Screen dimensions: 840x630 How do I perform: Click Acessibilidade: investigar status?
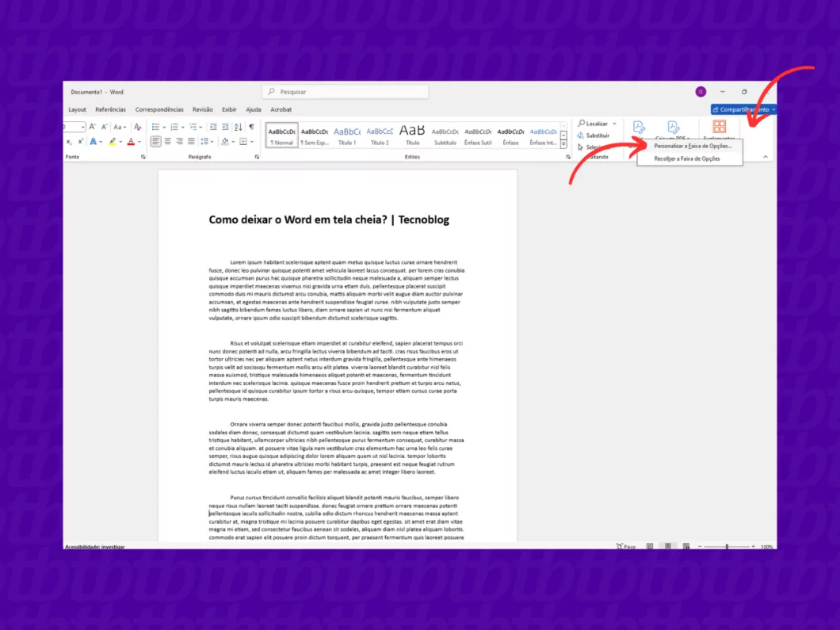(95, 547)
